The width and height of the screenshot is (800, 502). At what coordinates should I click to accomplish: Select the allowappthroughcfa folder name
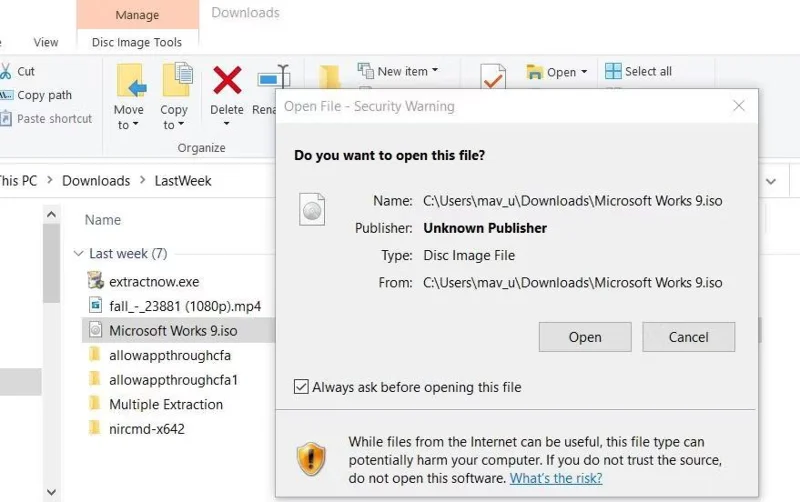170,355
